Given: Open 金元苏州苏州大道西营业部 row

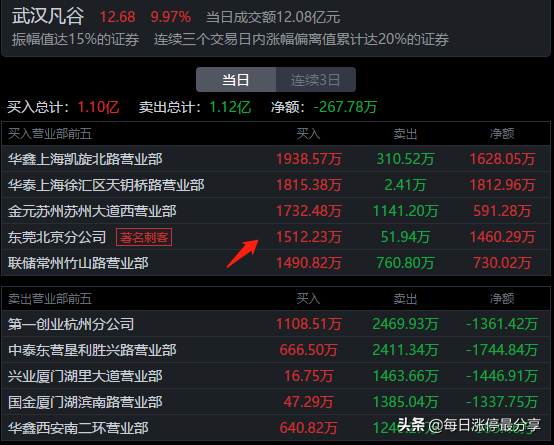Looking at the screenshot, I should [x=276, y=211].
